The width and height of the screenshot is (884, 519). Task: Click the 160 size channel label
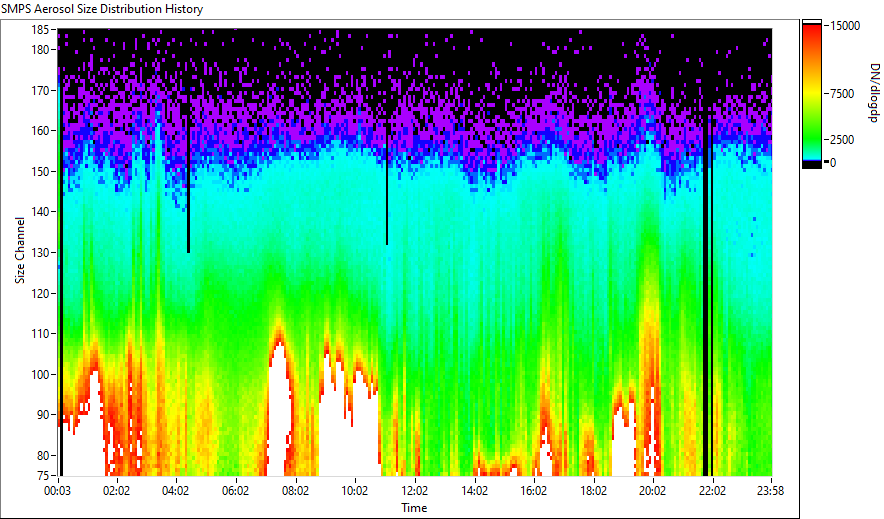pos(40,131)
